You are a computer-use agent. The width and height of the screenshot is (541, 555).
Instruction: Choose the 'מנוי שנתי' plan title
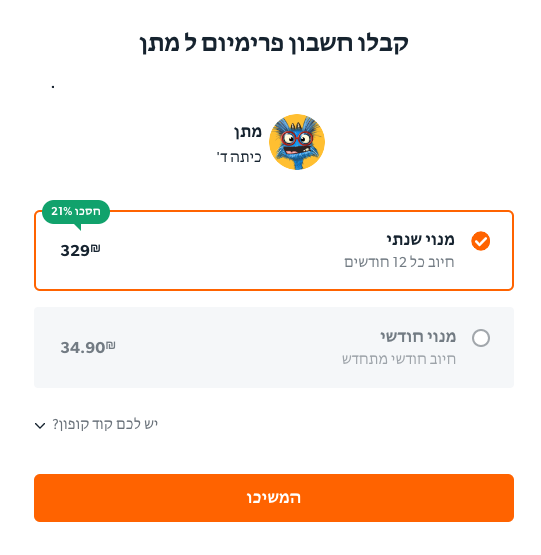(420, 240)
